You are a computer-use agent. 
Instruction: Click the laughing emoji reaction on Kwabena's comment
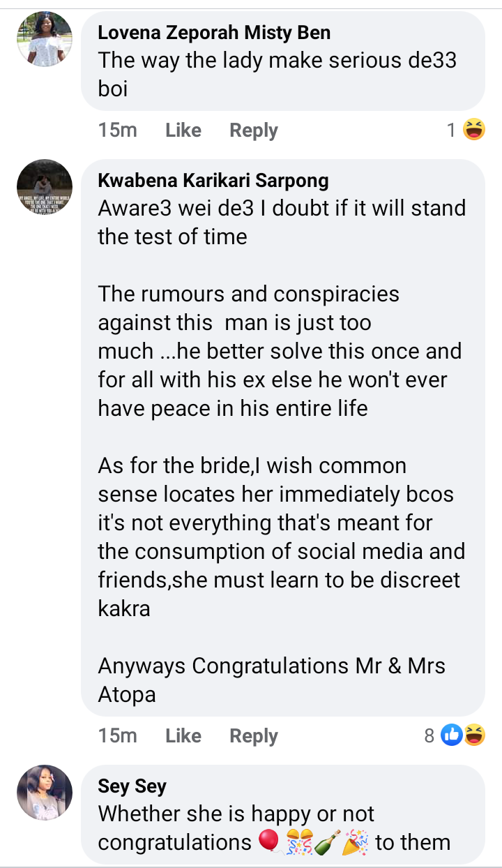pyautogui.click(x=475, y=735)
